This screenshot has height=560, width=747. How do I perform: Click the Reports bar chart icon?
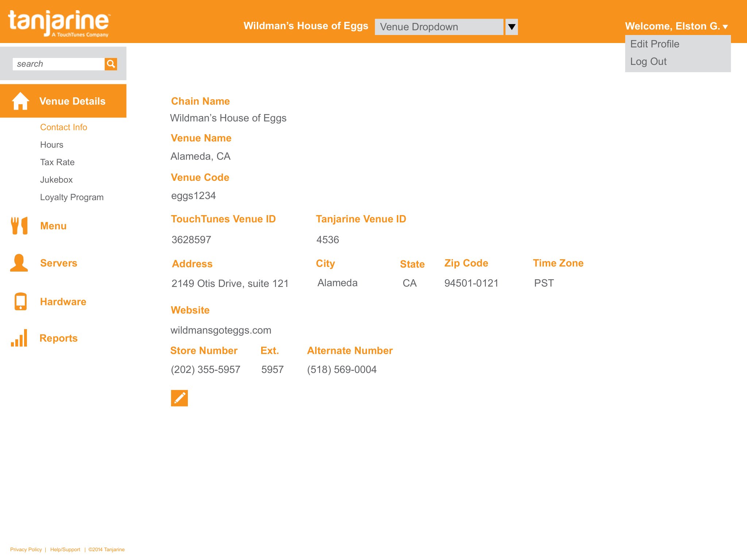coord(19,338)
